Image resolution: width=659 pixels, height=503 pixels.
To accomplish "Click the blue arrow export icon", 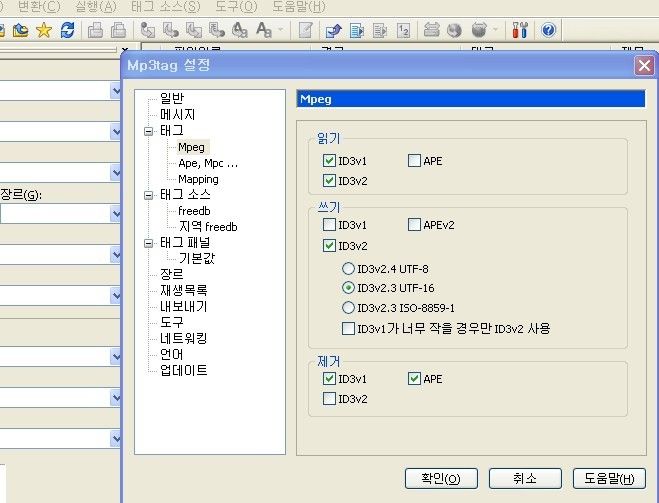I will pyautogui.click(x=334, y=30).
